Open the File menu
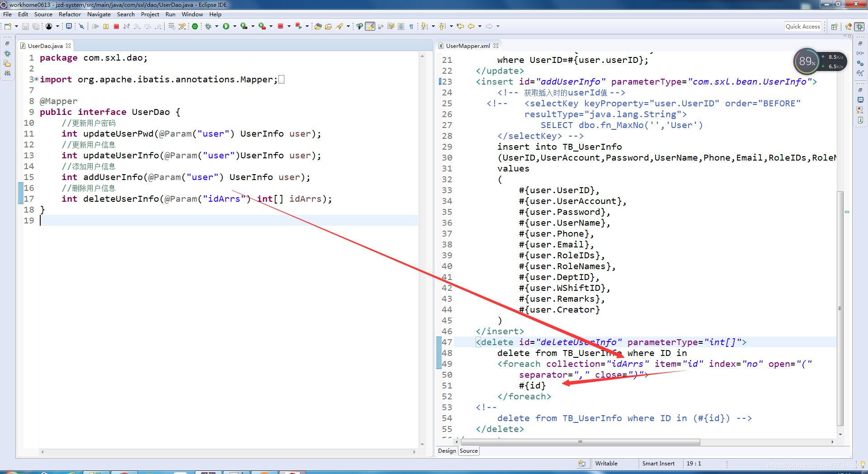The height and width of the screenshot is (474, 868). click(8, 14)
